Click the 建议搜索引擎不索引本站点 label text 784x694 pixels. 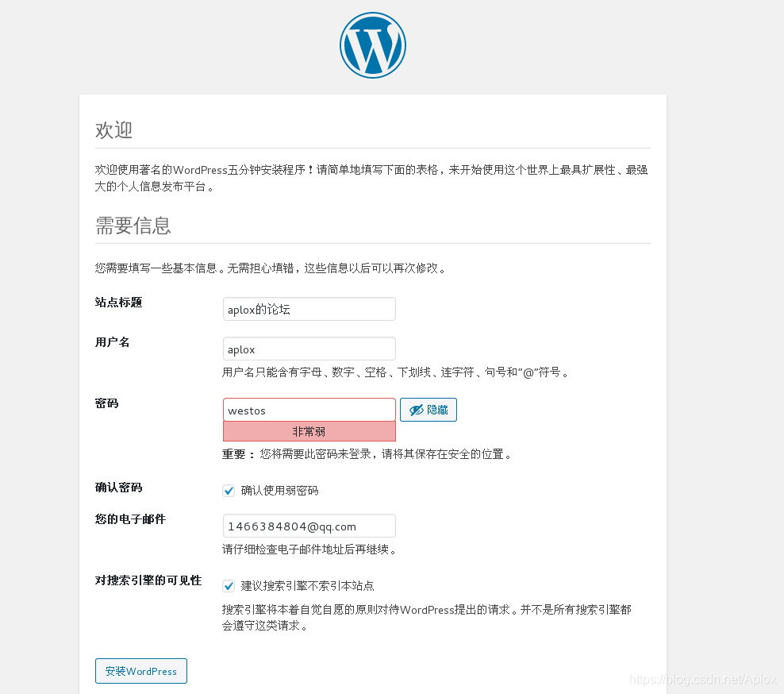point(308,585)
